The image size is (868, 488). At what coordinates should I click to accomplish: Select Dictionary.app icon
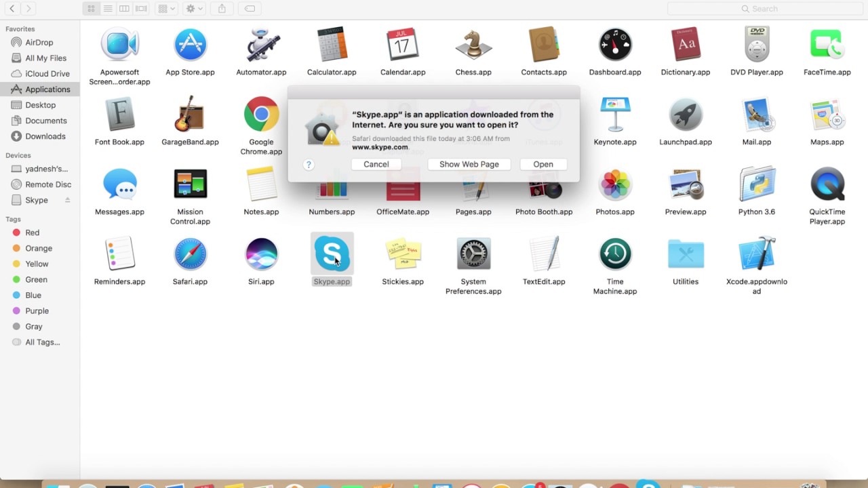(686, 45)
